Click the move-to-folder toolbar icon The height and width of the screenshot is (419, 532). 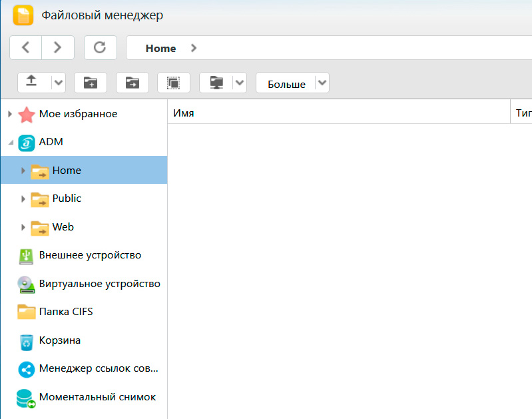tap(132, 83)
